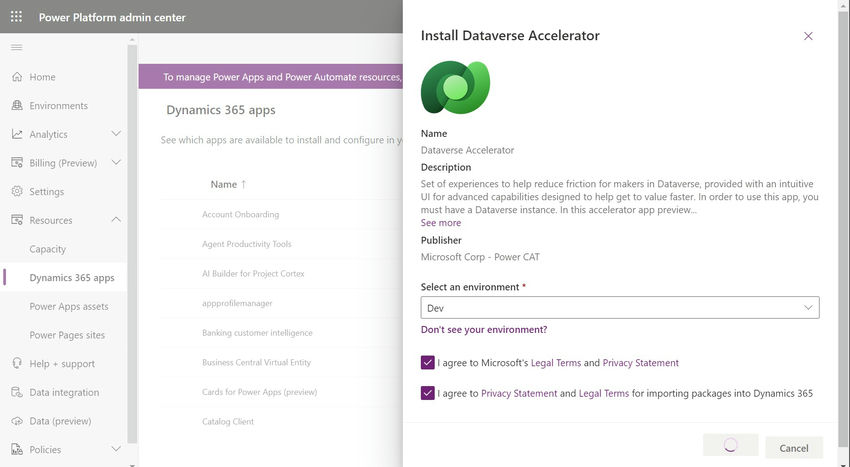This screenshot has width=850, height=467.
Task: Click the purple manage resources banner
Action: [271, 77]
